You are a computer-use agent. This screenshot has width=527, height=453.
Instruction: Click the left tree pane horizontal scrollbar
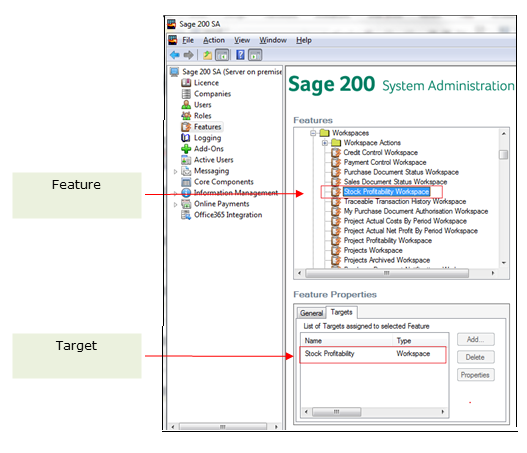tap(223, 426)
